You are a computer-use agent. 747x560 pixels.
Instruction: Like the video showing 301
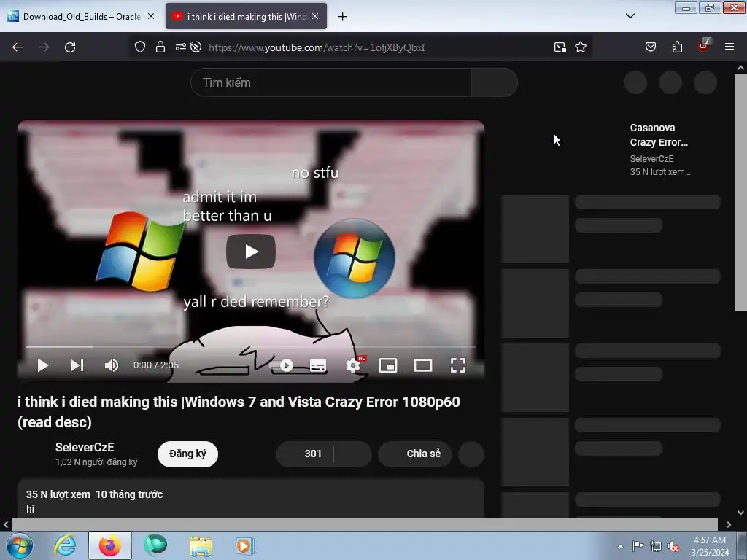(305, 454)
